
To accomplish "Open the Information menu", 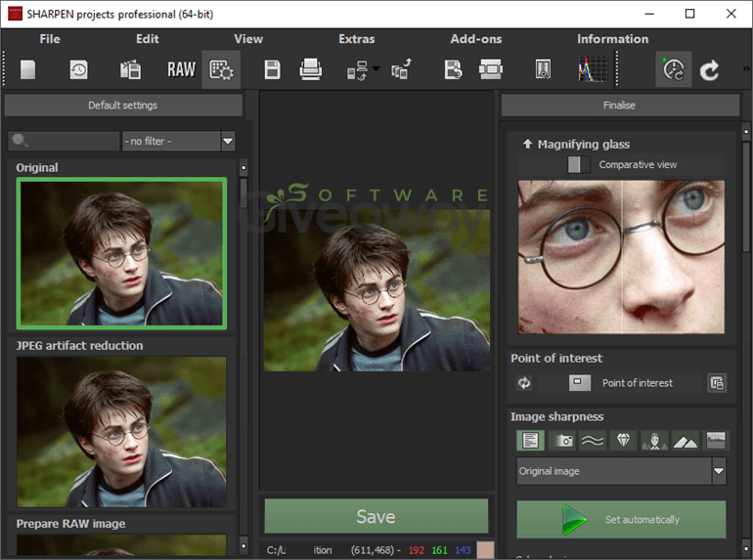I will (x=612, y=39).
